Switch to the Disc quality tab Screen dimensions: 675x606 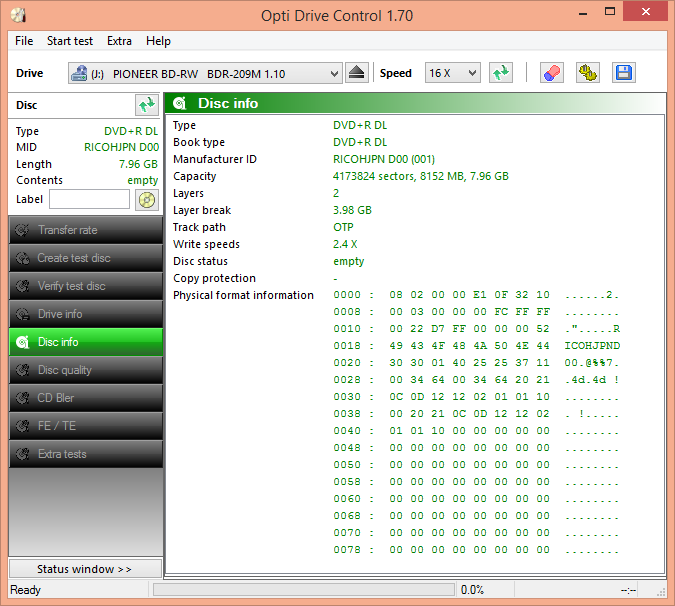point(86,370)
